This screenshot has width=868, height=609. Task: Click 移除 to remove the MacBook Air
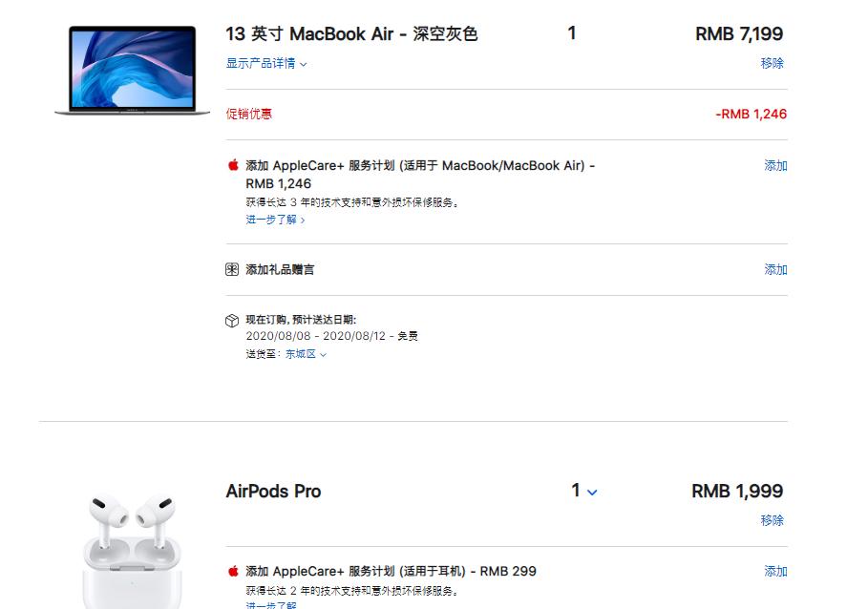tap(773, 64)
